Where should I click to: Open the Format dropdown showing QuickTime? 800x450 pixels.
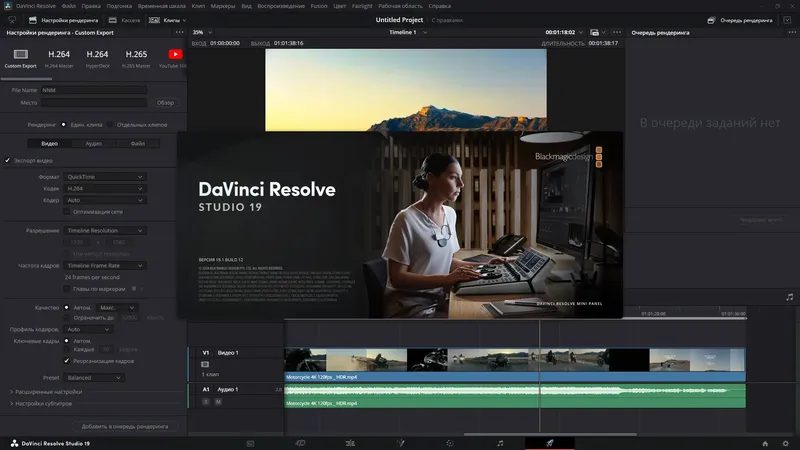[x=105, y=177]
